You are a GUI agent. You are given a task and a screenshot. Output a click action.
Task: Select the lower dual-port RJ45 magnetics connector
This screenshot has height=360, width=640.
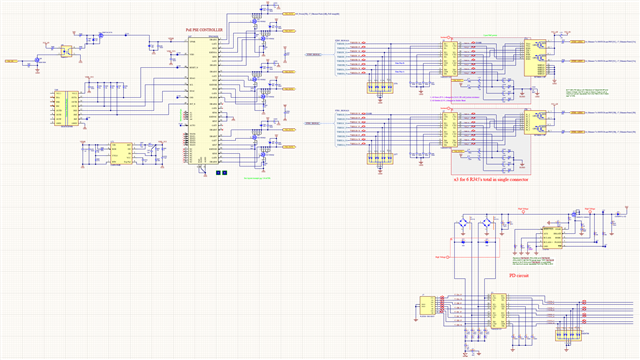pyautogui.click(x=536, y=122)
